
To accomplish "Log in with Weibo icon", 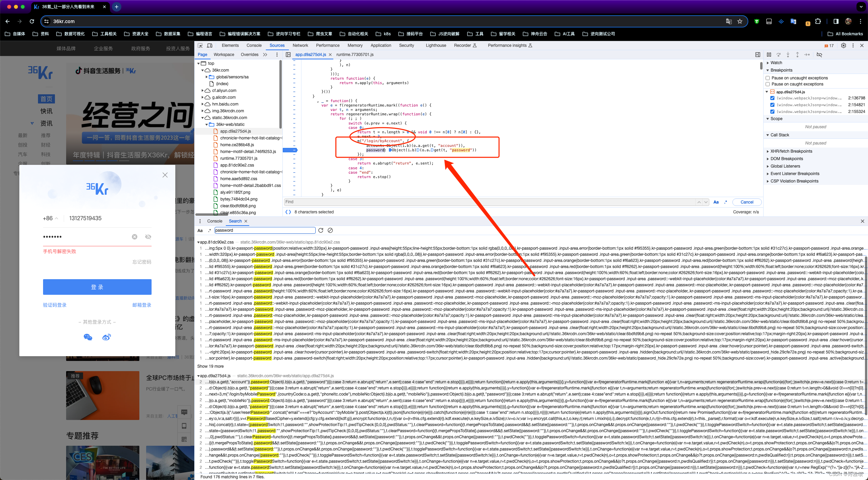I will coord(107,337).
